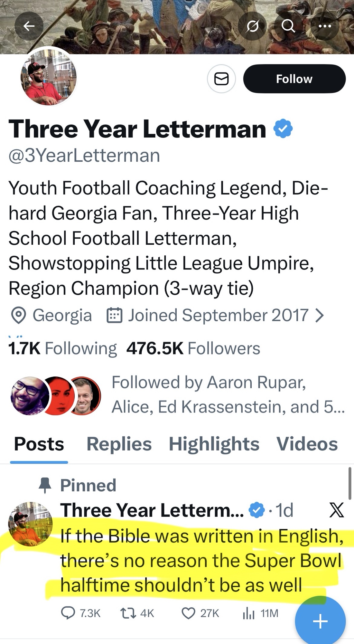
Task: Tap the Grok slashed-circle icon
Action: click(x=252, y=26)
